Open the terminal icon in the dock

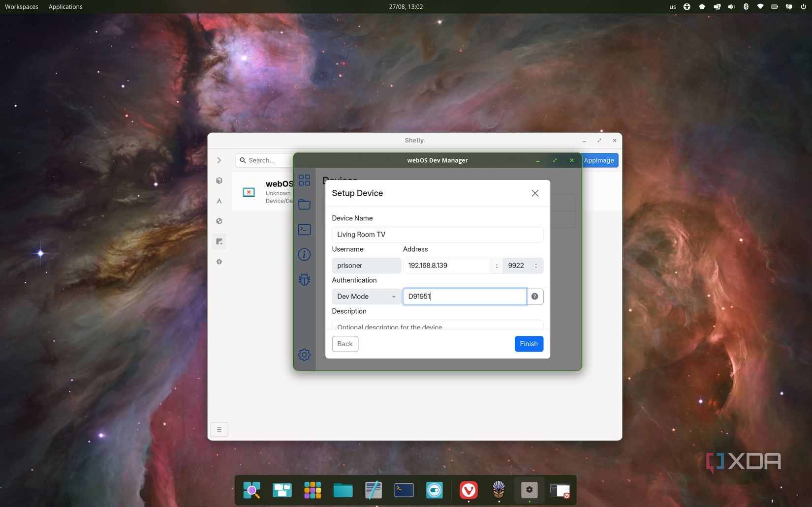[x=404, y=490]
